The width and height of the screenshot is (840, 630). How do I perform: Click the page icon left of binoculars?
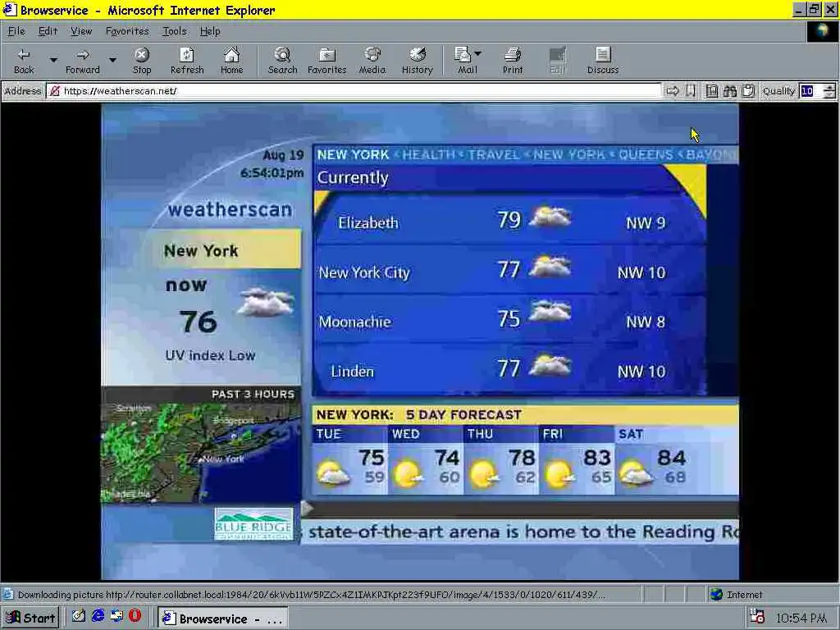[x=711, y=91]
